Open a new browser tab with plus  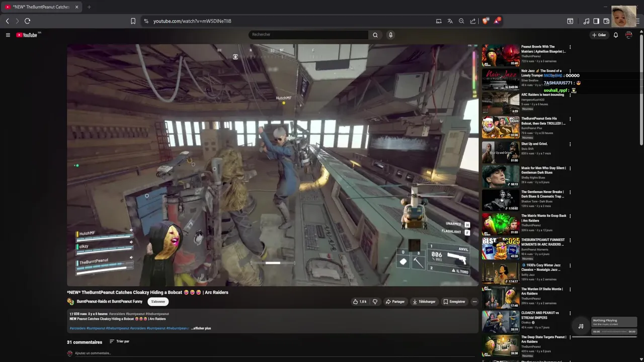tap(89, 7)
